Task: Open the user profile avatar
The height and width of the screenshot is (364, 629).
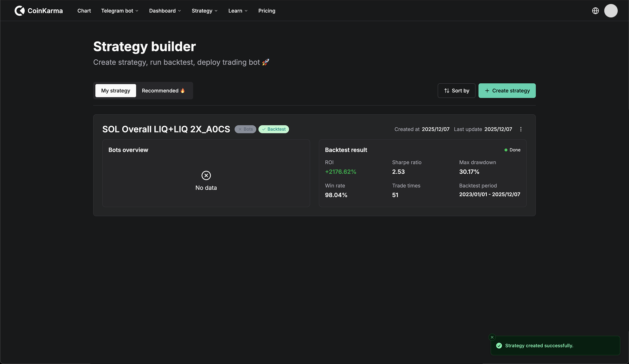Action: point(611,11)
